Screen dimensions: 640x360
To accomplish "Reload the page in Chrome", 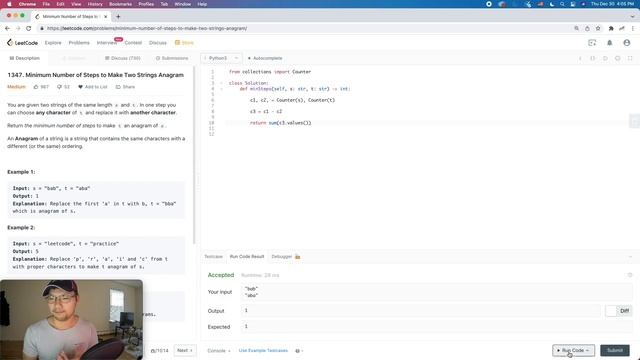I will [x=29, y=28].
